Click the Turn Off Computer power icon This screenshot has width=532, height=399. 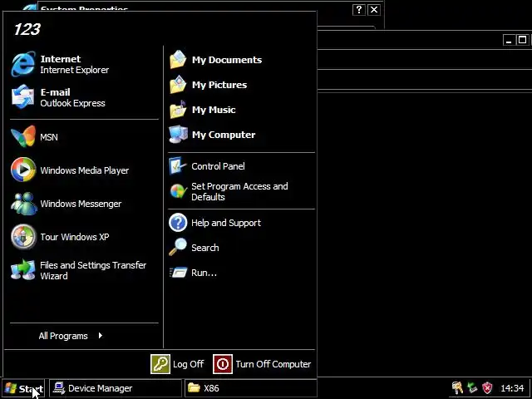pyautogui.click(x=223, y=364)
